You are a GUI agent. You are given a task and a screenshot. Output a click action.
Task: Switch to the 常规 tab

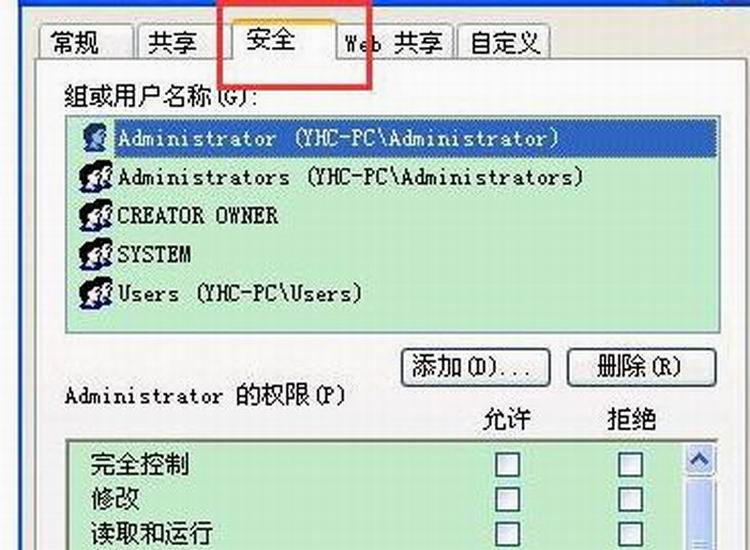point(86,42)
